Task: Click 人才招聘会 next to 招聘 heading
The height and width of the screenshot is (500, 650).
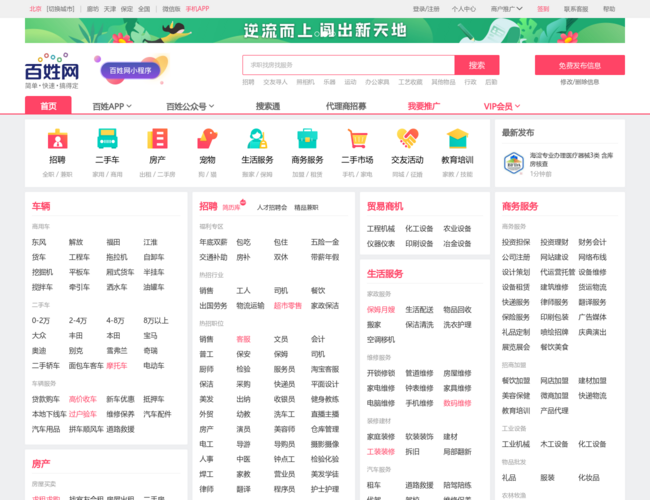Action: (x=272, y=207)
